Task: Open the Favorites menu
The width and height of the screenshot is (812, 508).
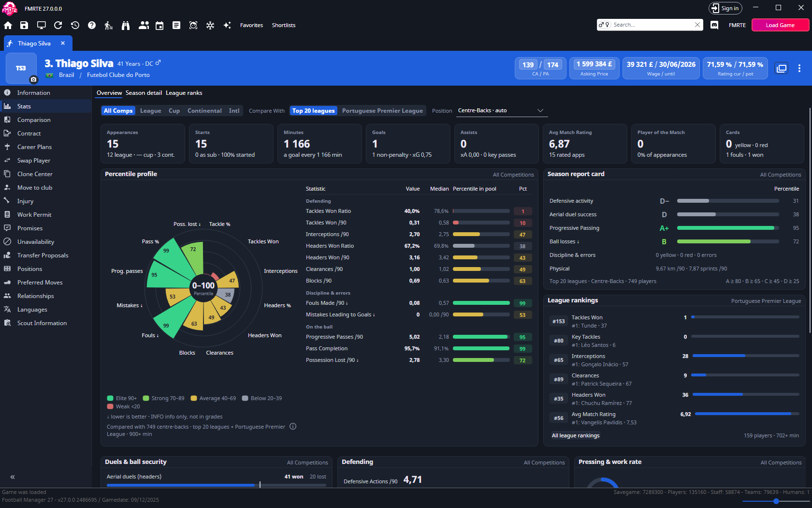Action: (251, 25)
